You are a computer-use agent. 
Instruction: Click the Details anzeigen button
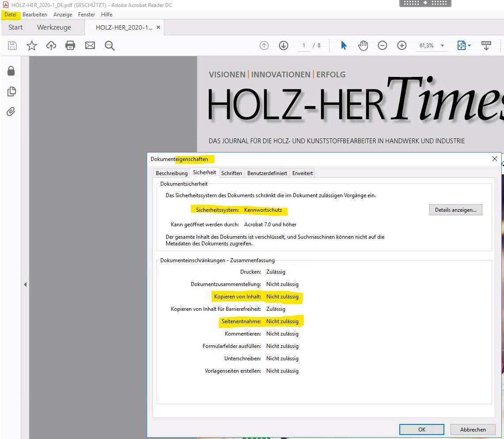coord(455,210)
